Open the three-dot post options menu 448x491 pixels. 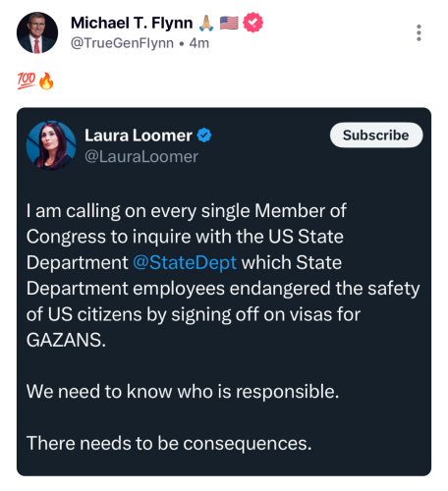(419, 32)
